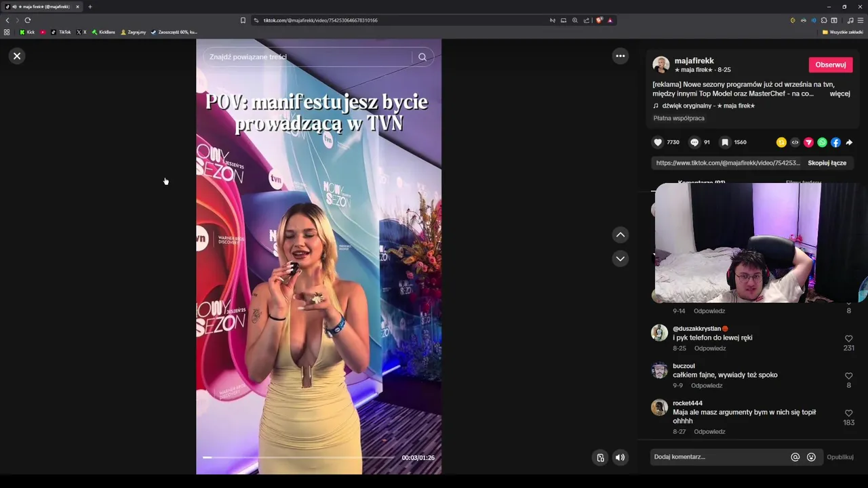Open Wszystkie zakładki bookmarks folder
This screenshot has width=868, height=488.
click(843, 32)
